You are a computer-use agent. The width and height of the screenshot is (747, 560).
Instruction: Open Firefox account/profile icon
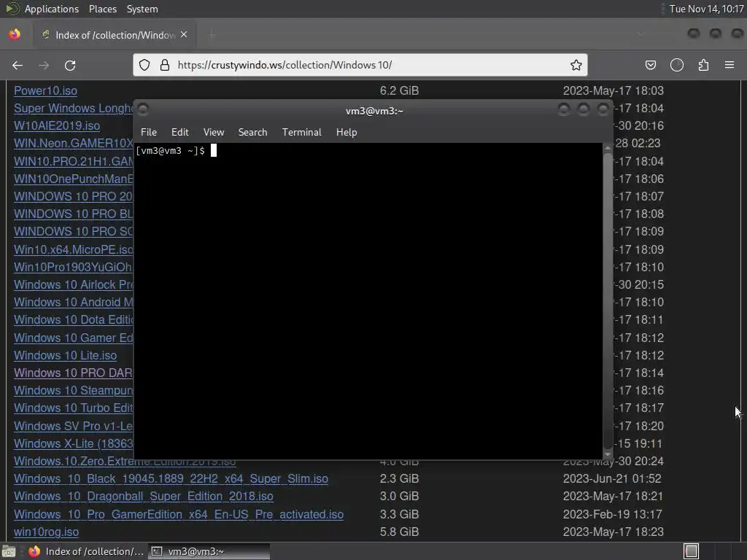[x=677, y=65]
